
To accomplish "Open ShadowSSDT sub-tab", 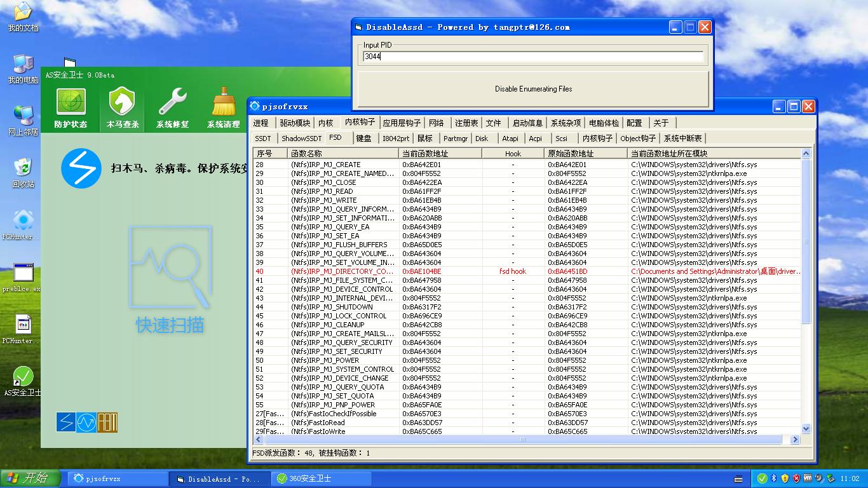I will pyautogui.click(x=301, y=139).
